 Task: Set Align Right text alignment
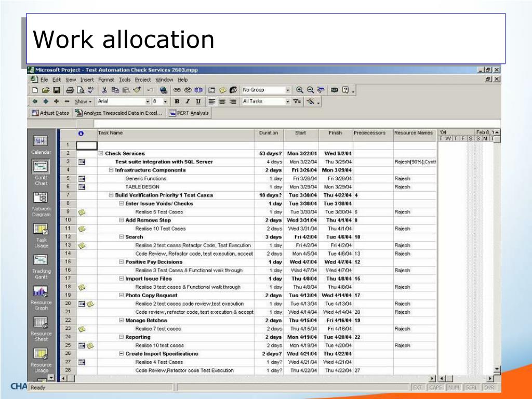[233, 101]
